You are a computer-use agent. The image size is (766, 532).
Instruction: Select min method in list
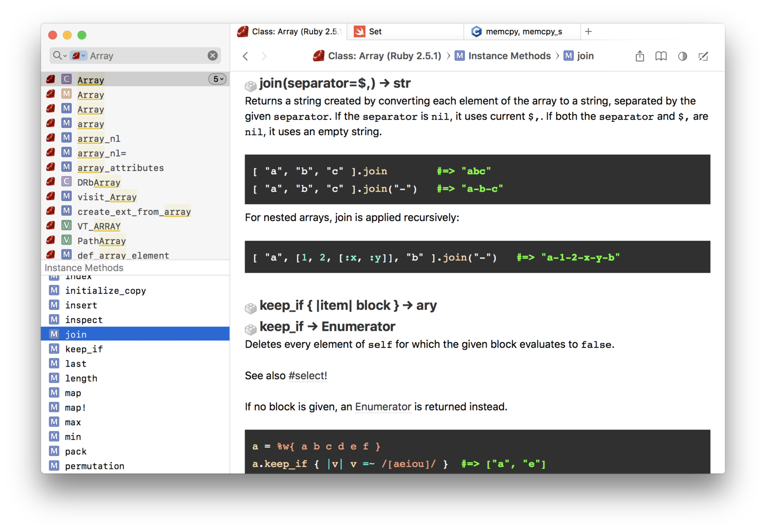click(x=135, y=437)
